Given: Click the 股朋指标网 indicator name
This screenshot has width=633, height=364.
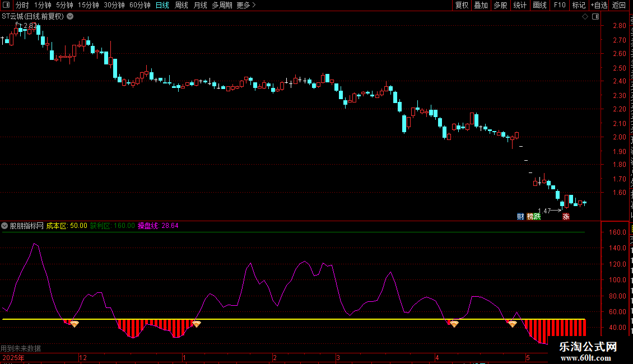Looking at the screenshot, I should coord(27,226).
